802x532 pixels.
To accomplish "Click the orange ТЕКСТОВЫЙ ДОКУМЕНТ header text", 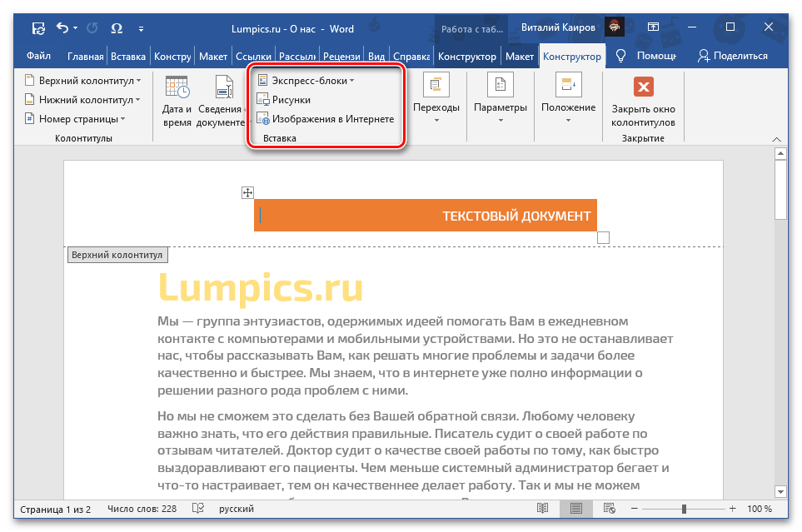I will pyautogui.click(x=516, y=216).
